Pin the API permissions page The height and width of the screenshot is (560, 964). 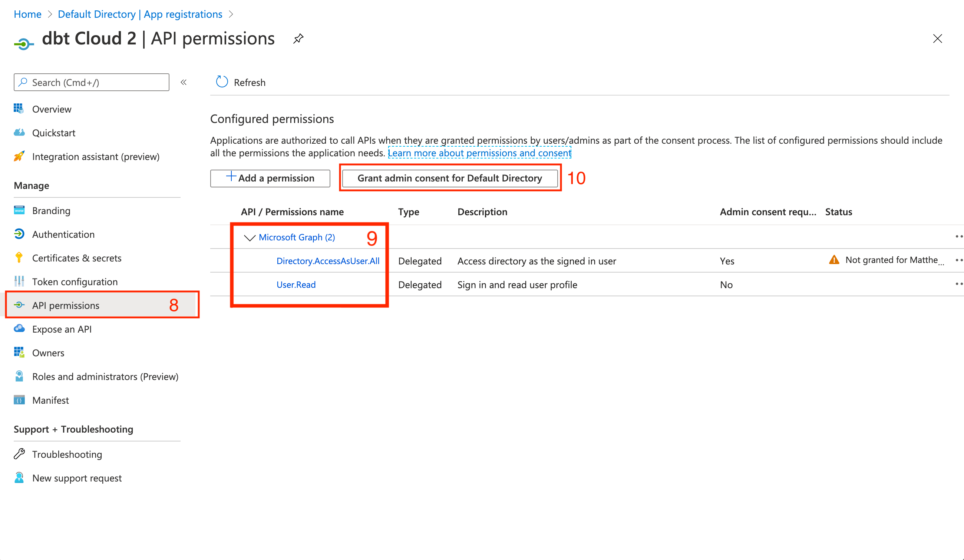298,39
